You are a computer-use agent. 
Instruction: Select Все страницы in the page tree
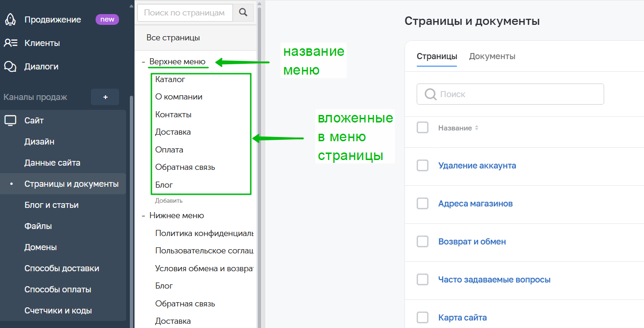pos(173,38)
